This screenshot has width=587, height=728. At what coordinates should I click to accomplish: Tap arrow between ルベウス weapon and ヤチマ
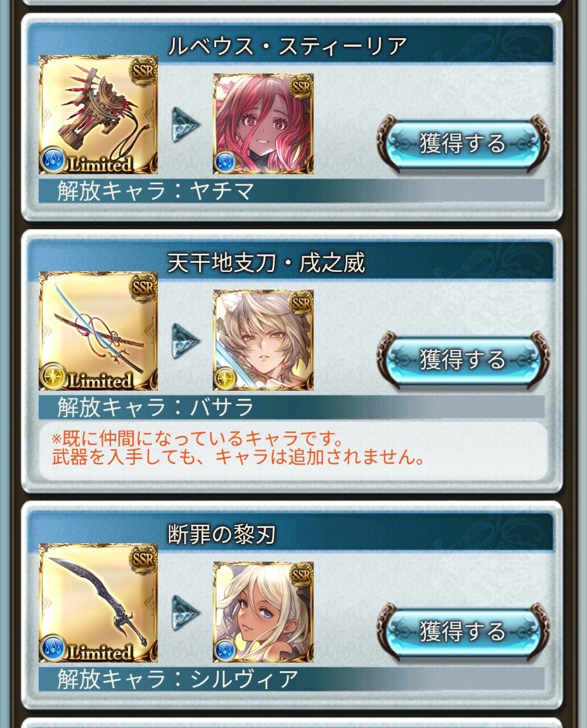coord(186,125)
